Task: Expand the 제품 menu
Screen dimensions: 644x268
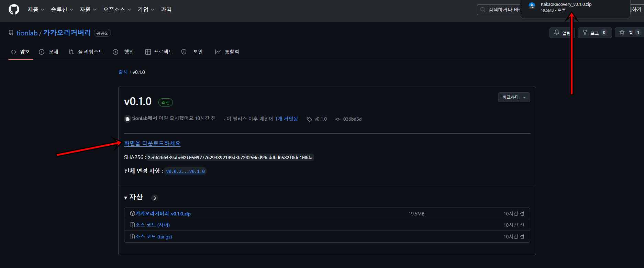Action: [x=36, y=10]
